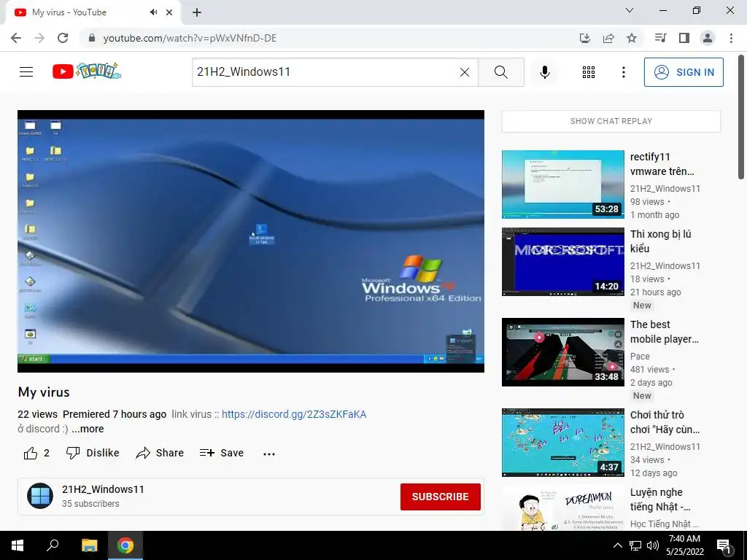Click the Thi xong bị lú kiểu title
Screen dimensions: 747x560
[x=660, y=241]
